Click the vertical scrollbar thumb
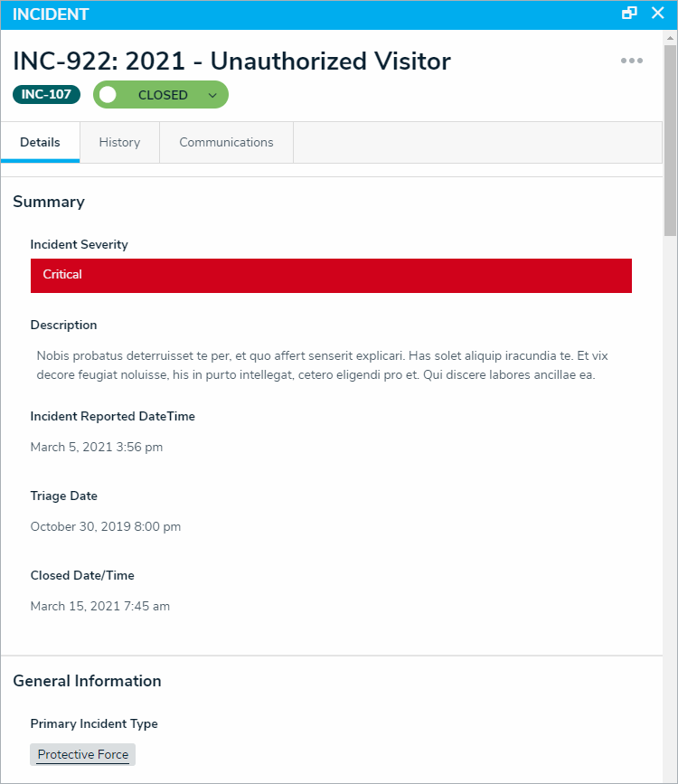 pos(670,140)
